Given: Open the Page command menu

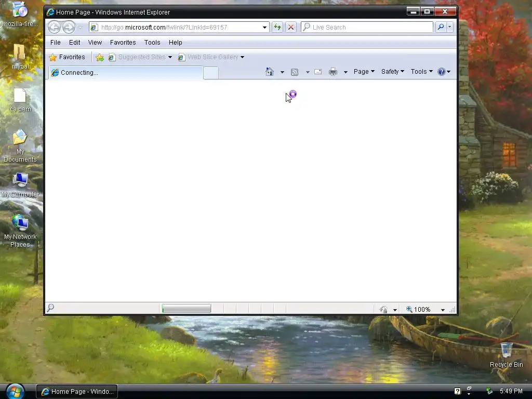Looking at the screenshot, I should [x=364, y=72].
